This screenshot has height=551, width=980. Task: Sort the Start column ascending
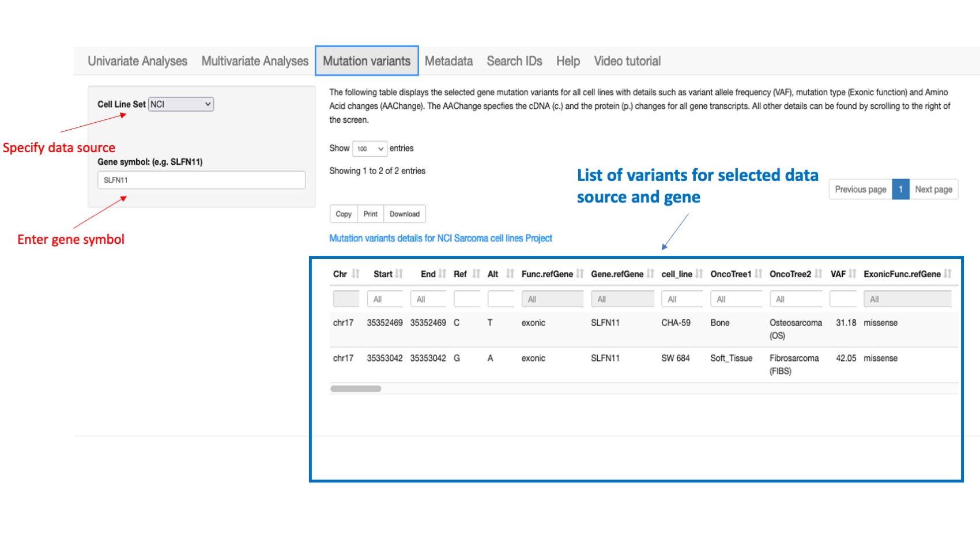[399, 274]
